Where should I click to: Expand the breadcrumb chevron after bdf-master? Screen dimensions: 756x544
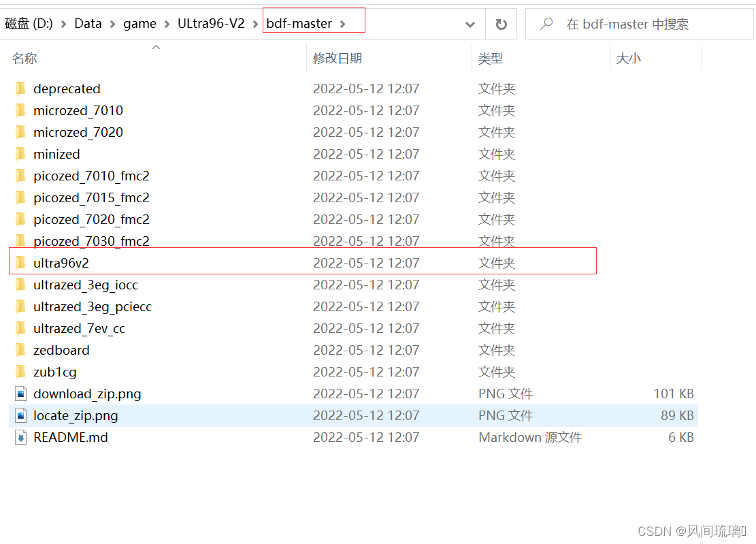343,22
